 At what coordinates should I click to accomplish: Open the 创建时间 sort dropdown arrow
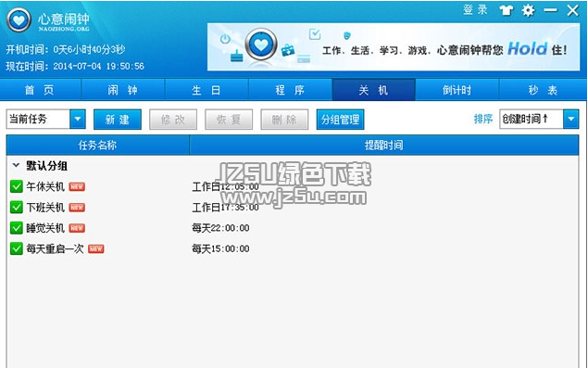(571, 119)
